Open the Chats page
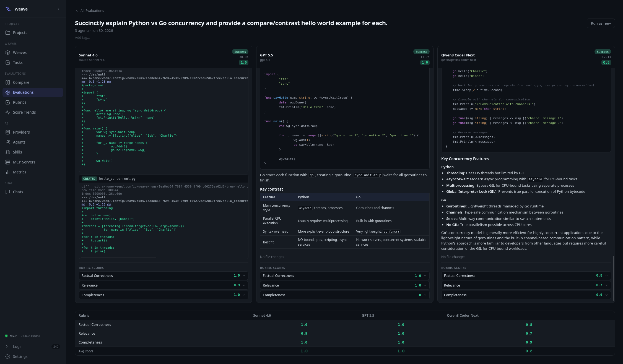Image resolution: width=623 pixels, height=364 pixels. pos(33,192)
